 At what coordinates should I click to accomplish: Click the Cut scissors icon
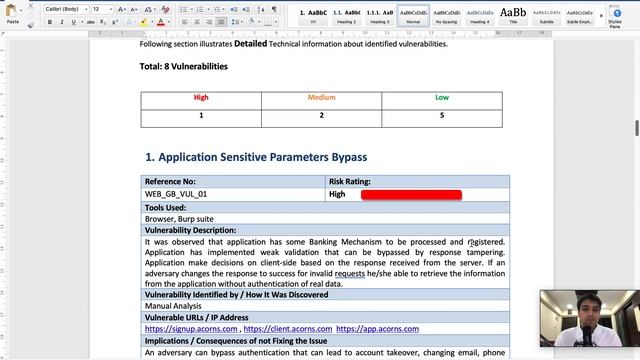(x=31, y=6)
